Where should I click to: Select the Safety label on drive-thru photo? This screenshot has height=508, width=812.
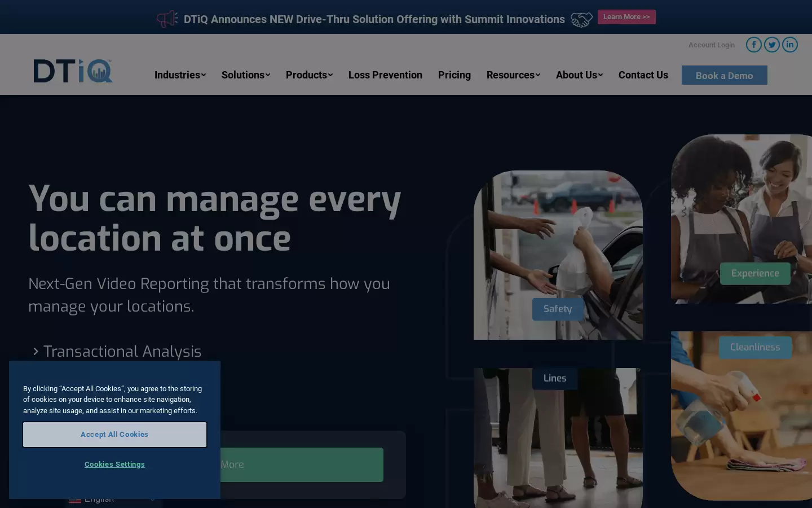558,309
